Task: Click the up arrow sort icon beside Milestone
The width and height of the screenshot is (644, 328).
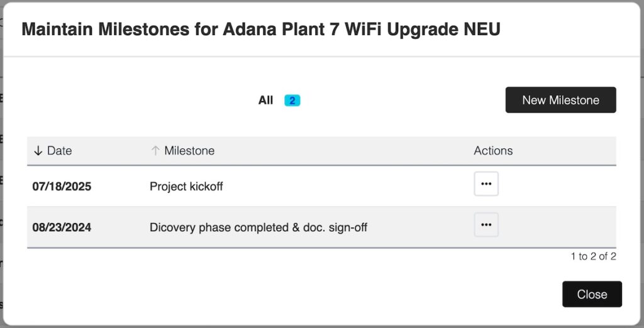Action: (x=155, y=151)
